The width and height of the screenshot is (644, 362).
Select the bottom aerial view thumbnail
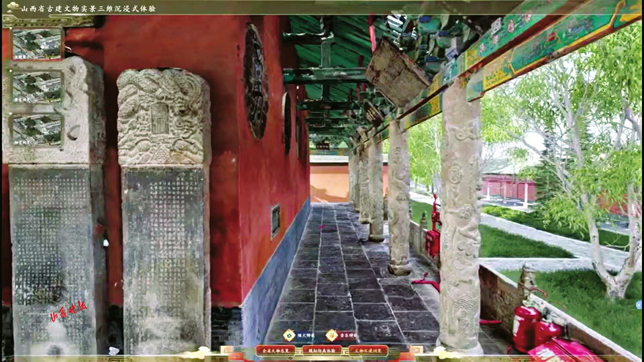point(37,130)
